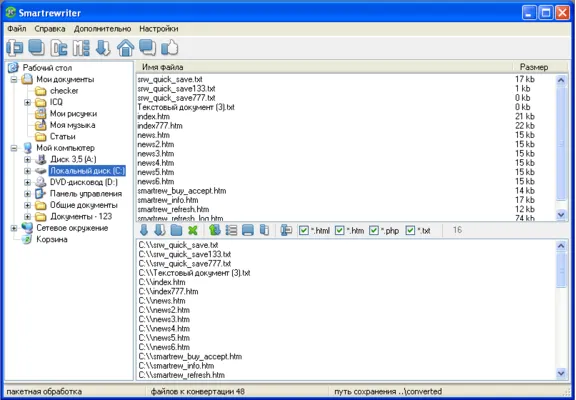Disable the *.txt filter checkbox
The image size is (576, 400).
(410, 230)
